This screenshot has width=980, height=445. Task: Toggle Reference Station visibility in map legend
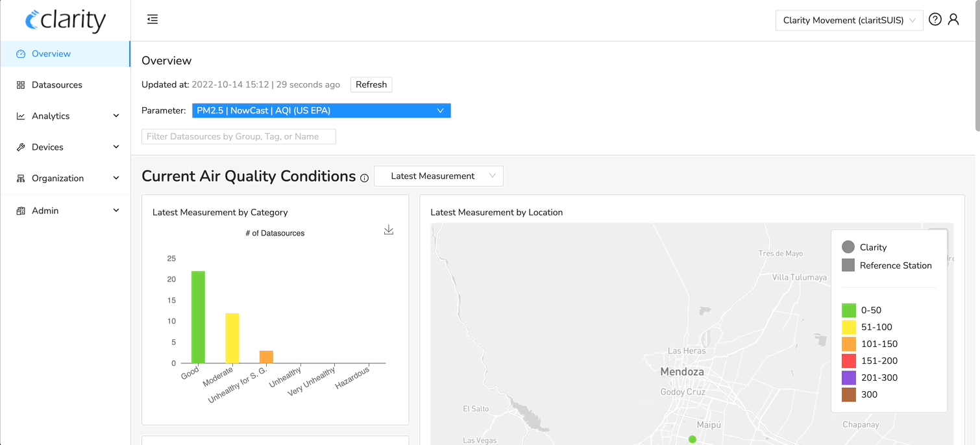(848, 265)
